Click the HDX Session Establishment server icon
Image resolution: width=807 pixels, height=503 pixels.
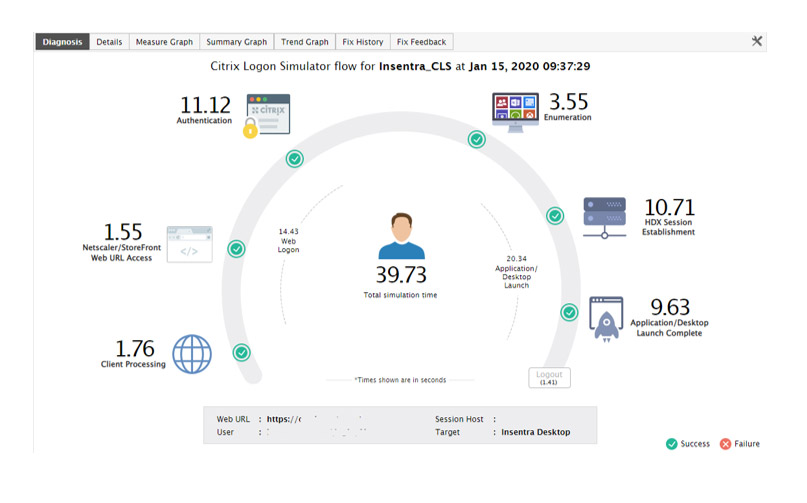(605, 217)
